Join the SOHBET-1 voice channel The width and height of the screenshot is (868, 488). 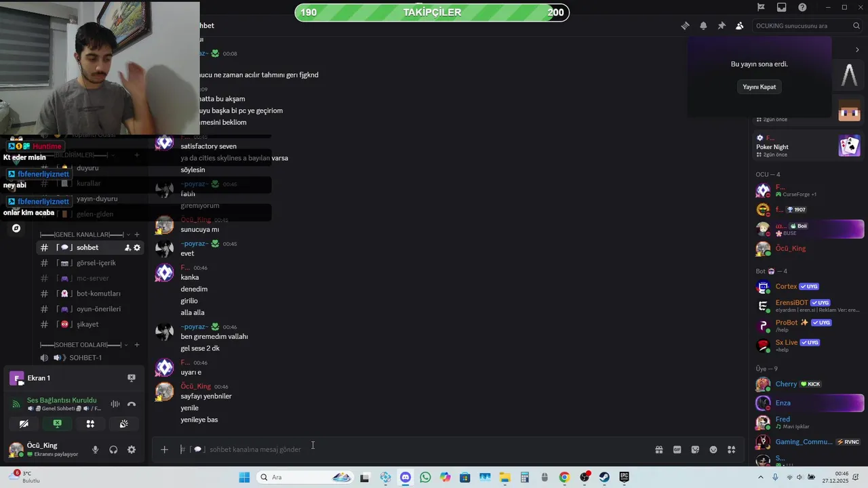click(x=85, y=358)
